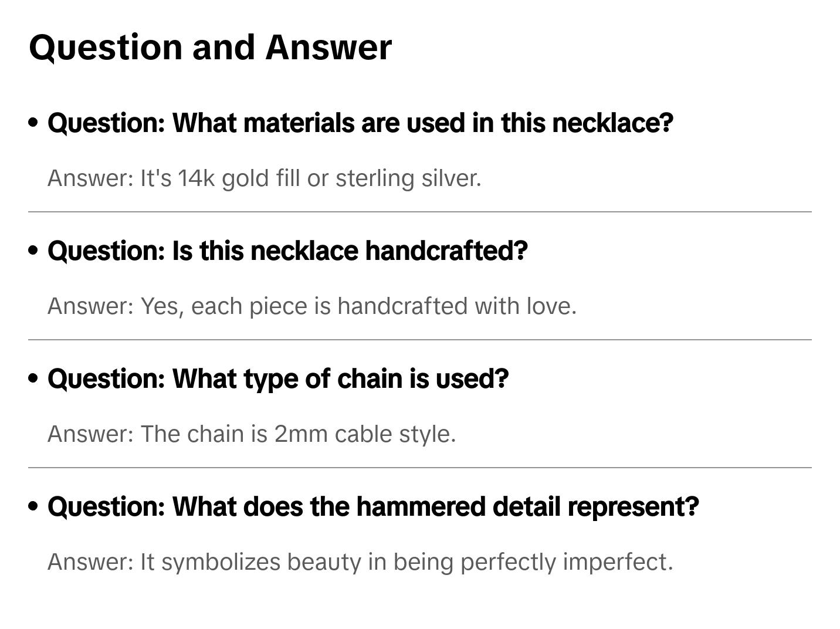Image resolution: width=840 pixels, height=629 pixels.
Task: Select the question about necklace materials
Action: pos(360,123)
